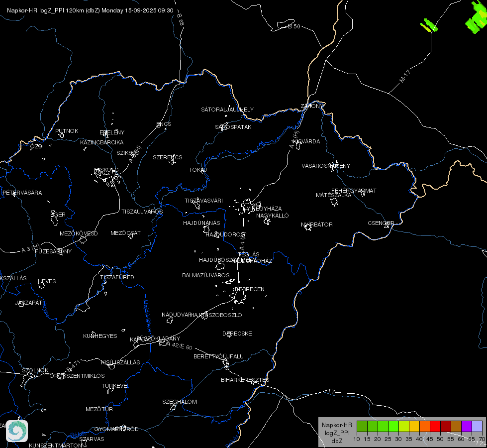The height and width of the screenshot is (448, 487).
Task: Click the TISZAFÜRED town label
Action: point(117,277)
